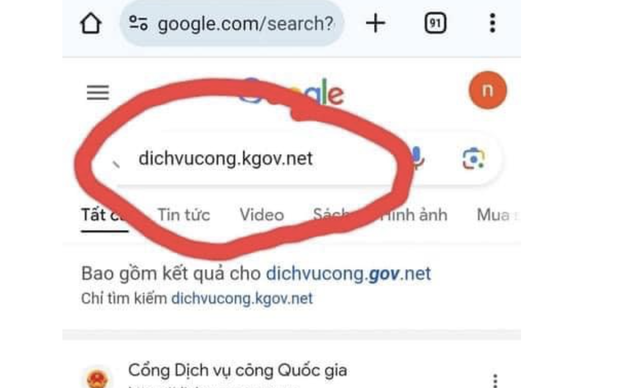The image size is (620, 388).
Task: Click the search box with dichvucong.kgov.net
Action: coord(253,159)
